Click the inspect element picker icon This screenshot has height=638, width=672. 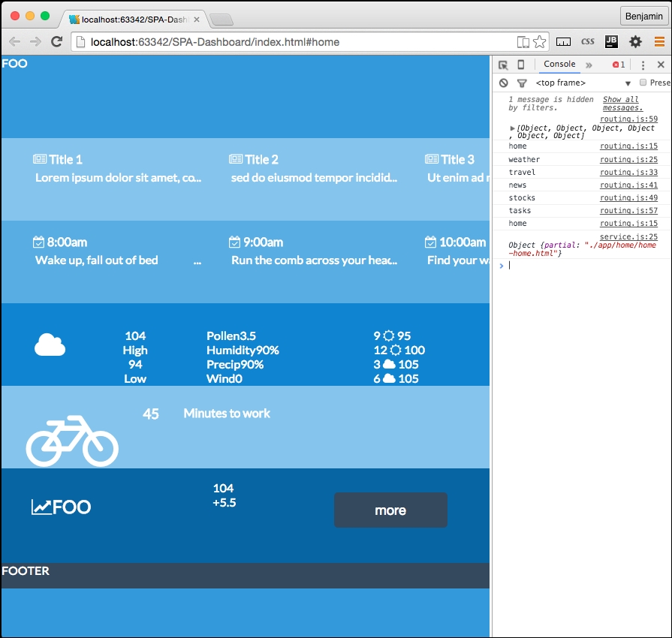coord(503,65)
